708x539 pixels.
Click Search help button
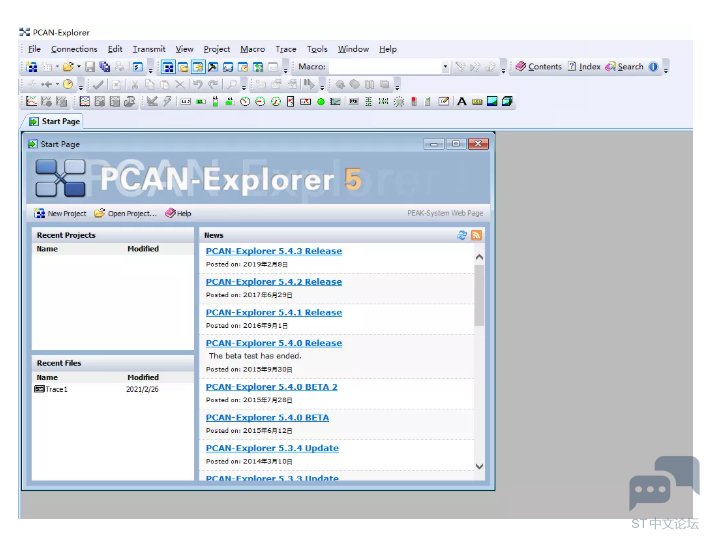pyautogui.click(x=624, y=67)
